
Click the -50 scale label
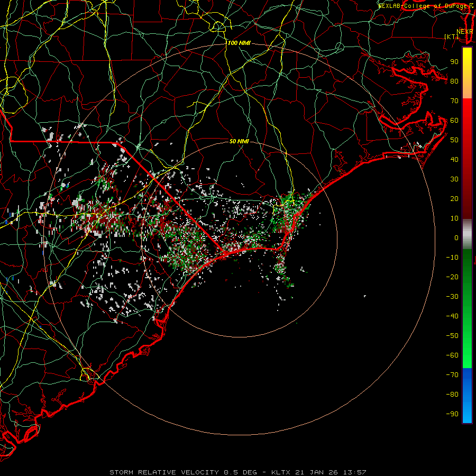pyautogui.click(x=452, y=336)
